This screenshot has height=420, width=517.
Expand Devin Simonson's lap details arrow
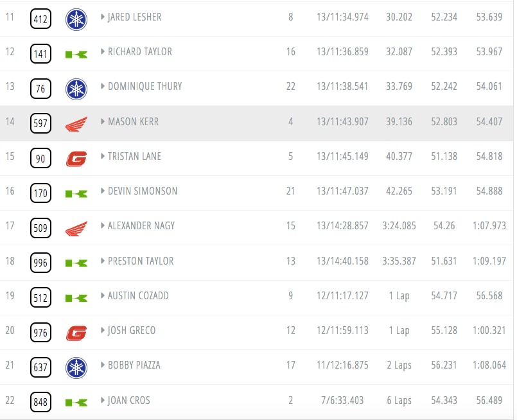[103, 191]
